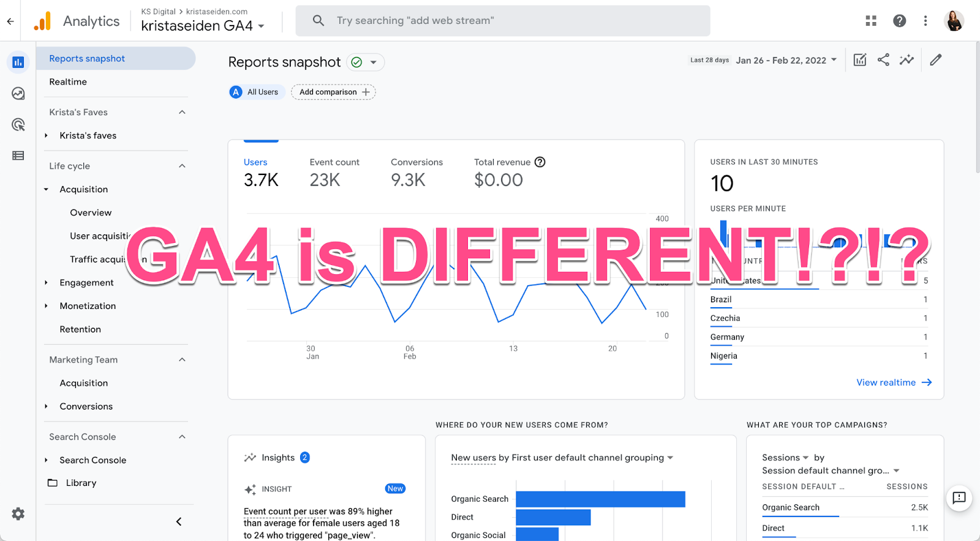980x541 pixels.
Task: Open the Admin gear icon
Action: point(18,514)
